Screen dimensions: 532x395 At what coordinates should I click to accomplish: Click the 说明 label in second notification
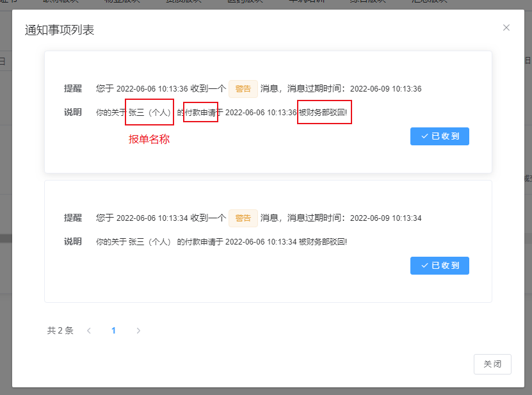(x=73, y=242)
